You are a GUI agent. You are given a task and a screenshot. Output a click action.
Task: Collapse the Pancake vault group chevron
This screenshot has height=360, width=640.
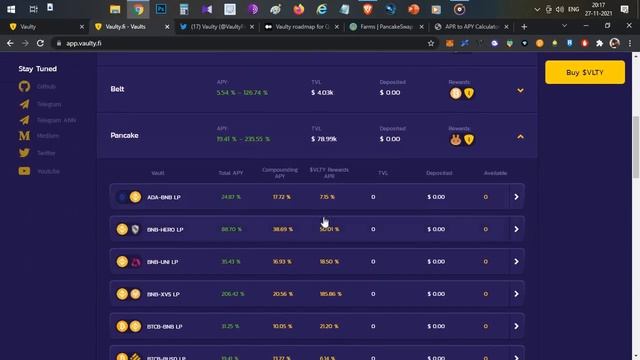520,137
